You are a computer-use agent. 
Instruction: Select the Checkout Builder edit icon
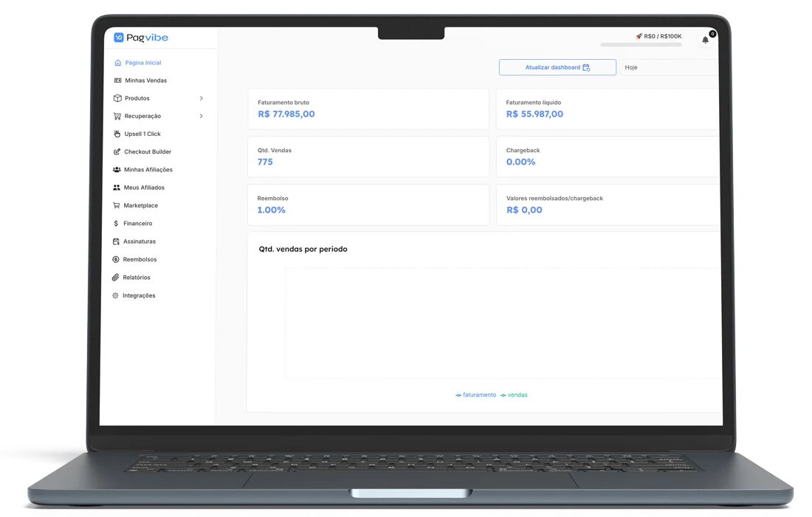pos(117,152)
